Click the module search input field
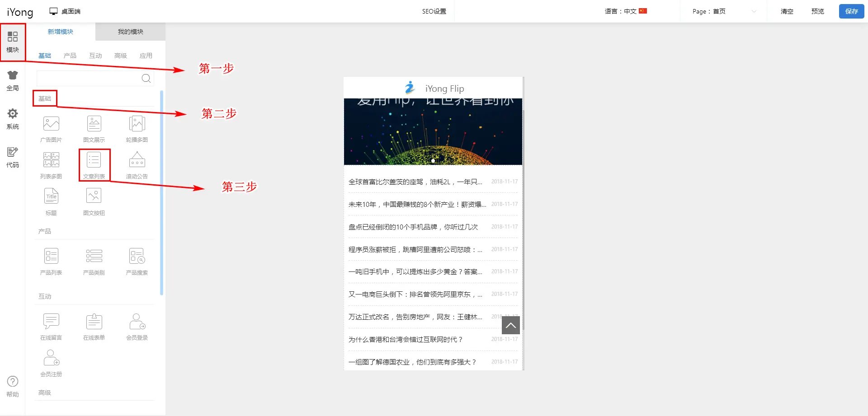The width and height of the screenshot is (868, 416). click(89, 79)
